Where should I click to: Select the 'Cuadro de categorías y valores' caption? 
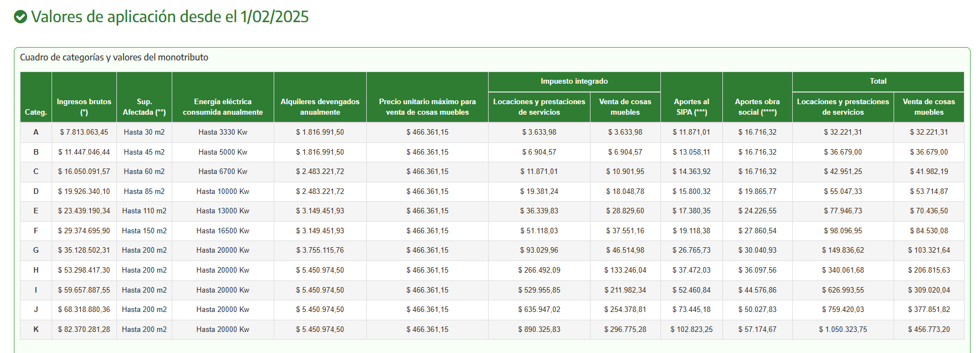coord(114,57)
